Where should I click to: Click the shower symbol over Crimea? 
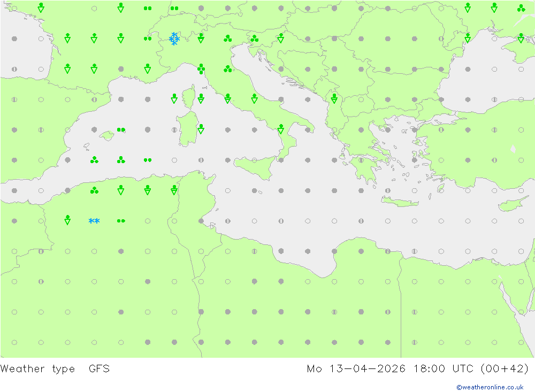tap(521, 38)
